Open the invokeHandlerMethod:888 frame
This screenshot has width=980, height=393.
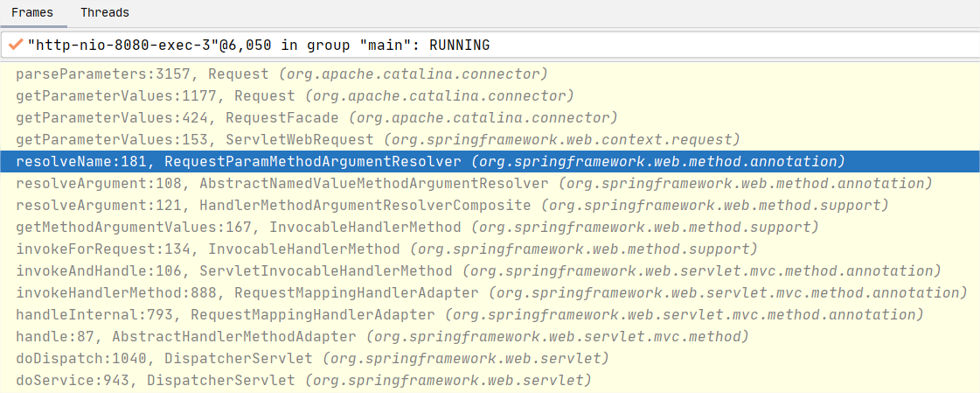(x=491, y=293)
